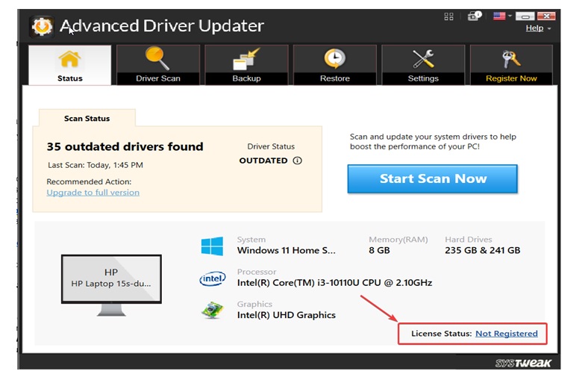Click the US flag language icon

499,16
